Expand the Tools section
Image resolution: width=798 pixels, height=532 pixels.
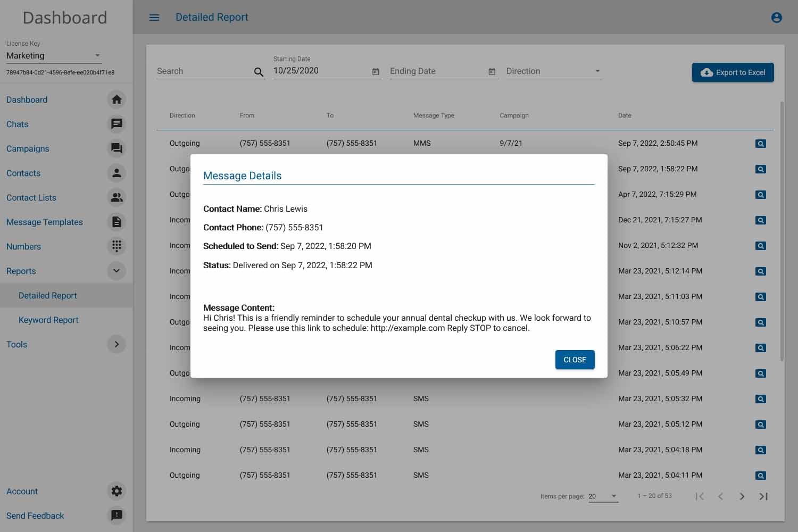click(x=117, y=344)
